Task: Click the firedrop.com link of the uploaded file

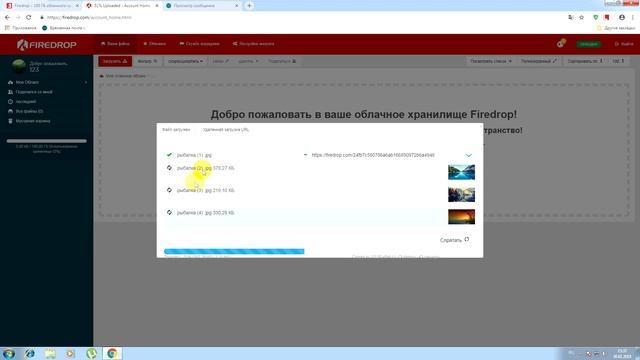Action: 373,155
